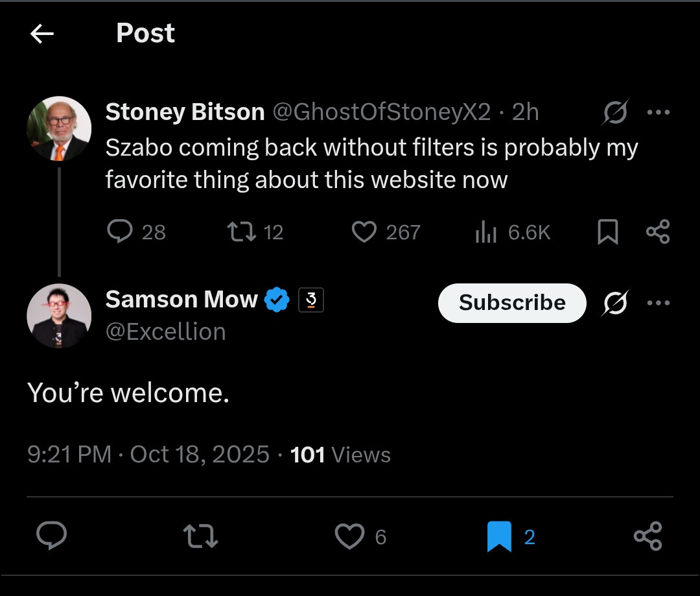Viewport: 700px width, 596px height.
Task: Click the affiliation badge next to Samson Mow
Action: pos(310,300)
